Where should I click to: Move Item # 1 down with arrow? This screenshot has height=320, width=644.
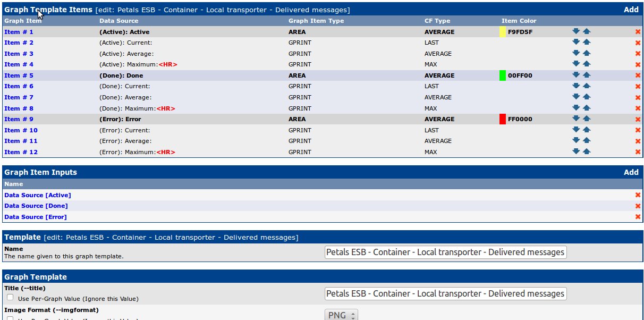click(x=575, y=31)
